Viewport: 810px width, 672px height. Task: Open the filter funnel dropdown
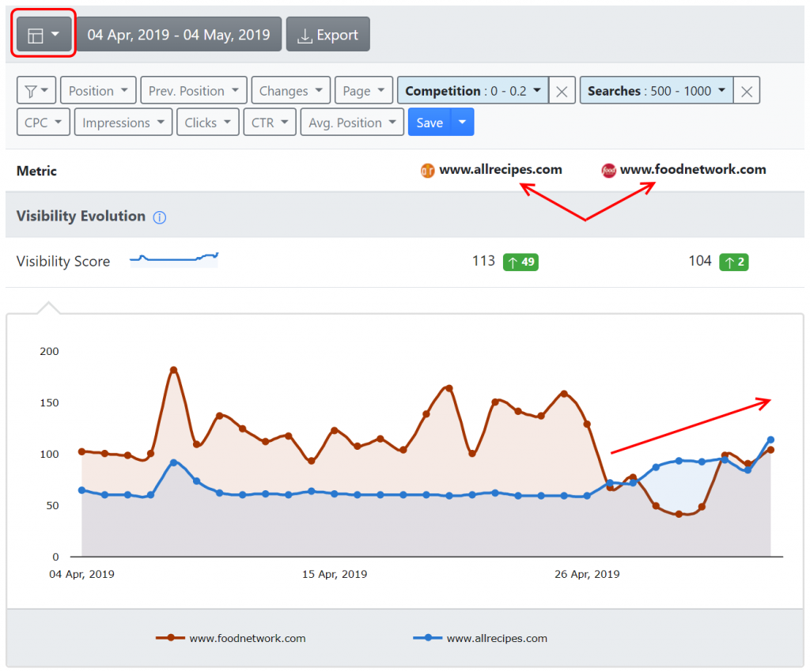(x=36, y=90)
